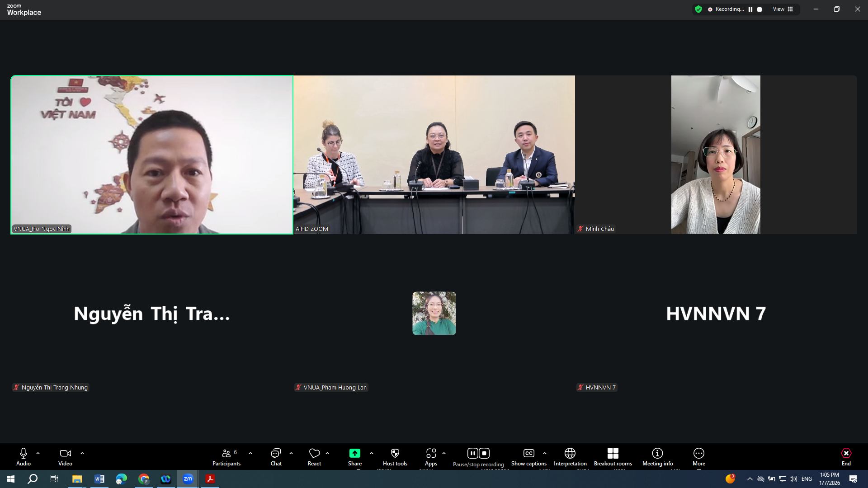This screenshot has height=488, width=868.
Task: Open Zoom Workplace from the taskbar
Action: pyautogui.click(x=188, y=479)
